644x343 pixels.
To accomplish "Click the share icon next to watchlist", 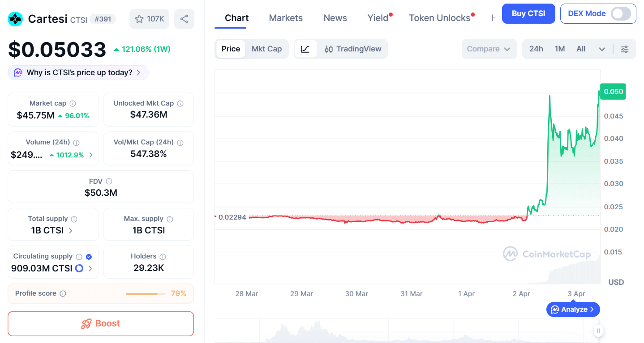I will [184, 19].
